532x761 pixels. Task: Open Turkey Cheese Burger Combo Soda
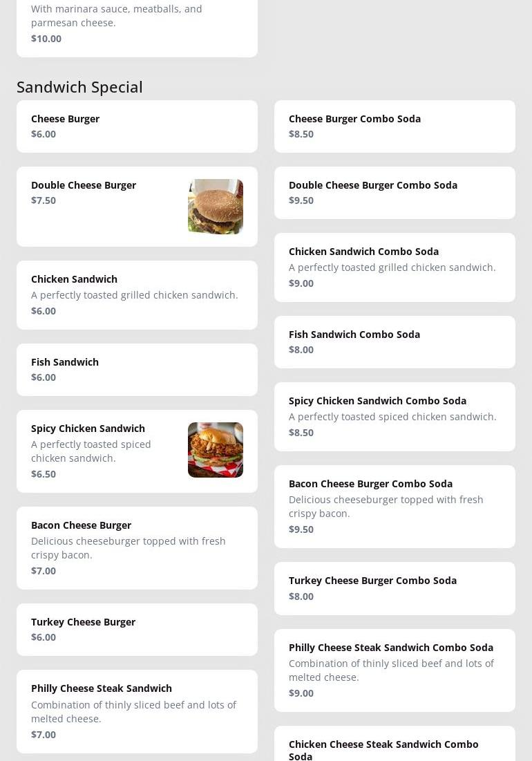395,588
